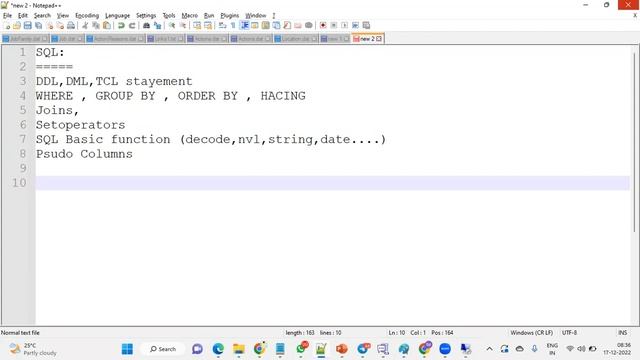Click the Redo arrow icon
Image resolution: width=640 pixels, height=360 pixels.
[x=132, y=26]
